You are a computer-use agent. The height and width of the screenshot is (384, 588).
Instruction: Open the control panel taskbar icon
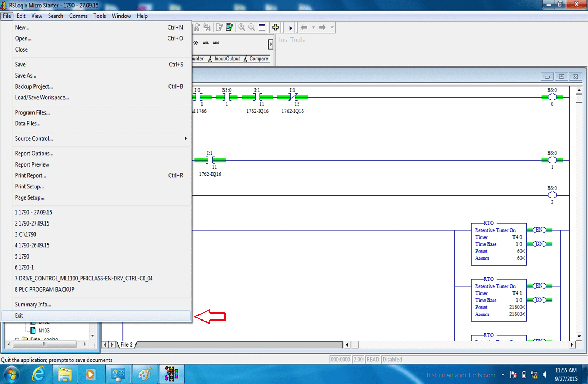pos(118,374)
